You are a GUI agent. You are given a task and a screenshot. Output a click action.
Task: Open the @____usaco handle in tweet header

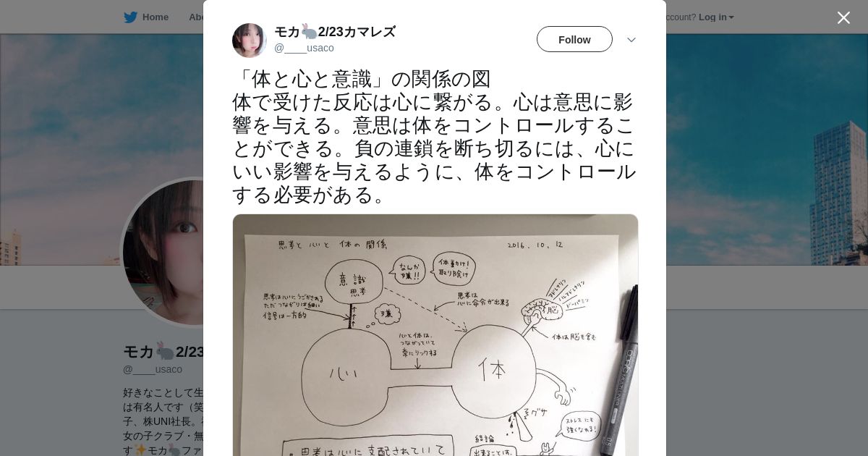(304, 48)
